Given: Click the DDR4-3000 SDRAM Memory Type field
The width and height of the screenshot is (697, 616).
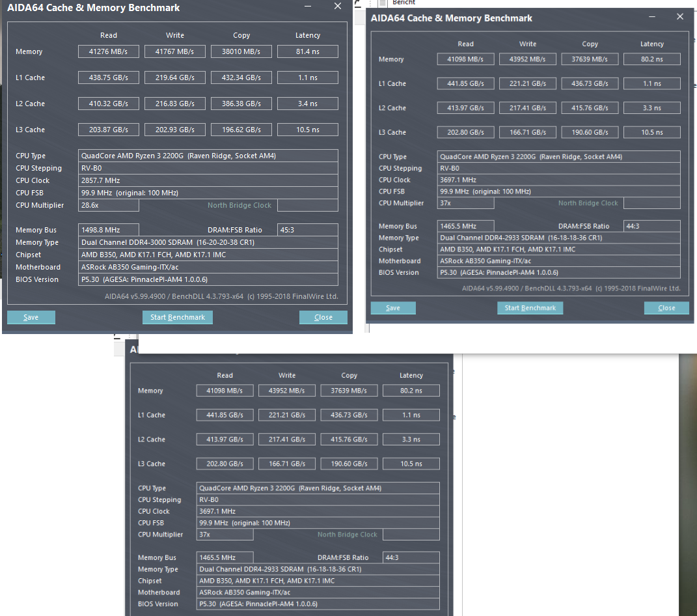Looking at the screenshot, I should pos(208,242).
